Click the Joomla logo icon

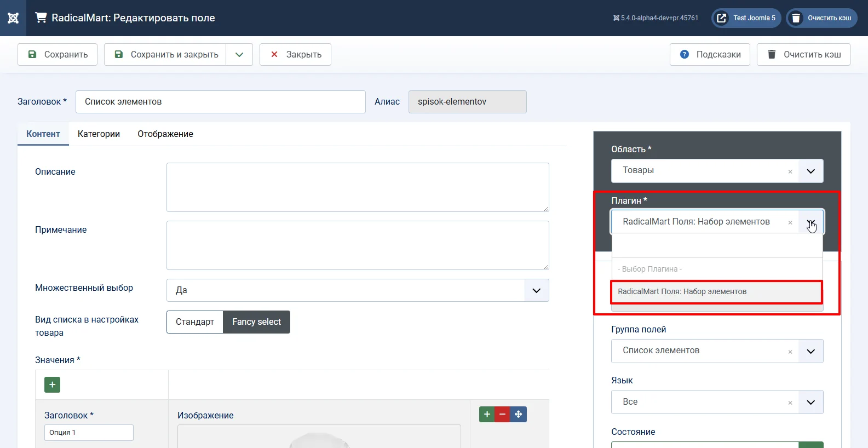click(13, 18)
